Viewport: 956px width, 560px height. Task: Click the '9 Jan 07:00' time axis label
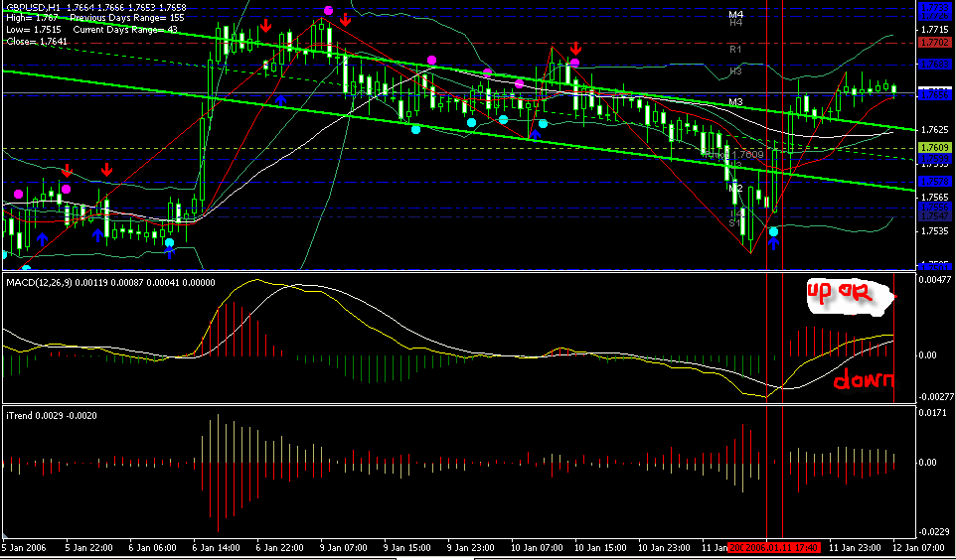tap(345, 547)
